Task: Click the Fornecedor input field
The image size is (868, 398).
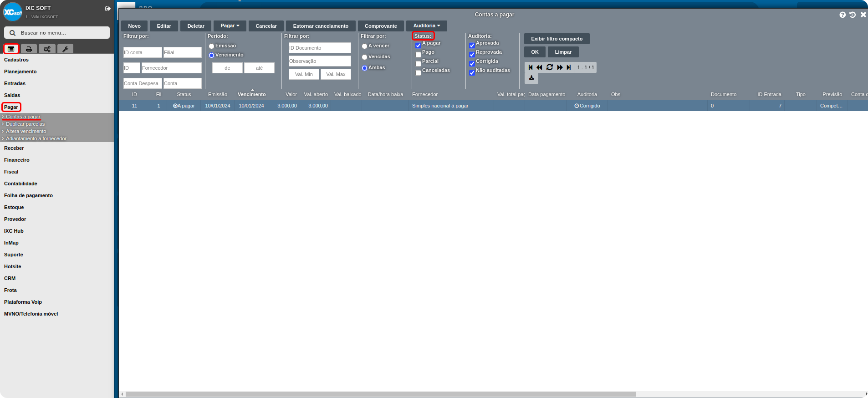Action: coord(172,68)
